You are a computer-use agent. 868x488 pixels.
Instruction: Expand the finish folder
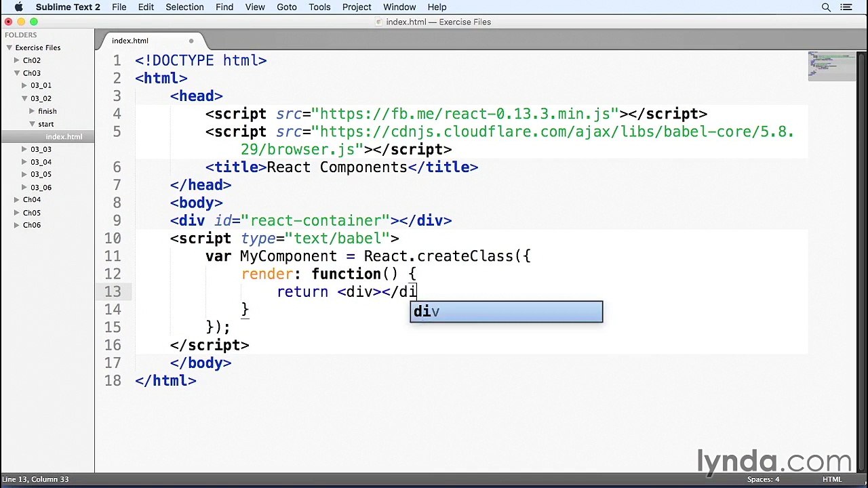(x=32, y=111)
